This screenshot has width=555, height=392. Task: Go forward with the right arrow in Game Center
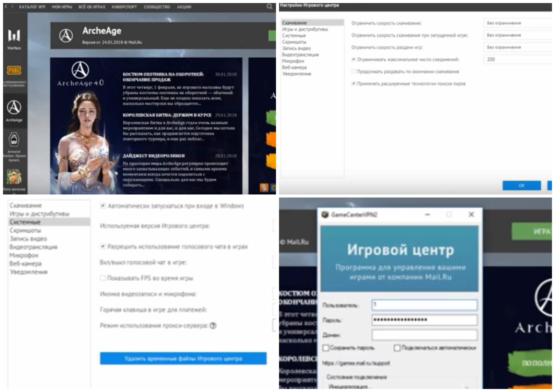point(13,7)
